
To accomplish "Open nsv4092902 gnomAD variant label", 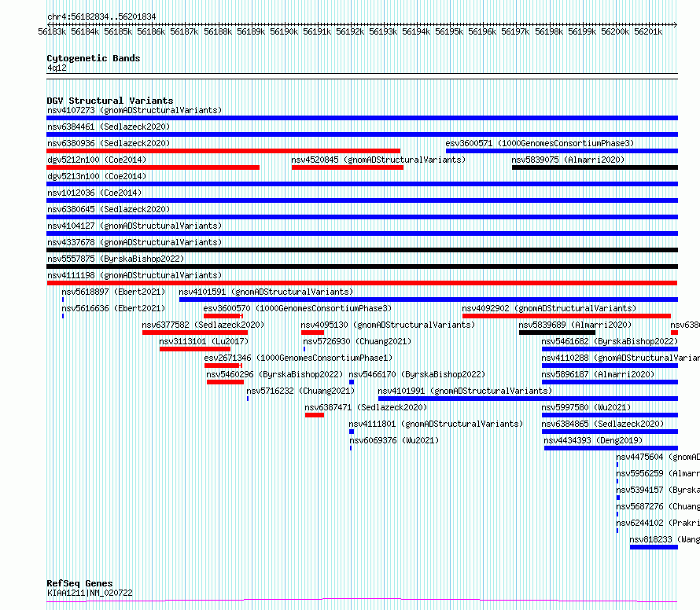I will (549, 308).
